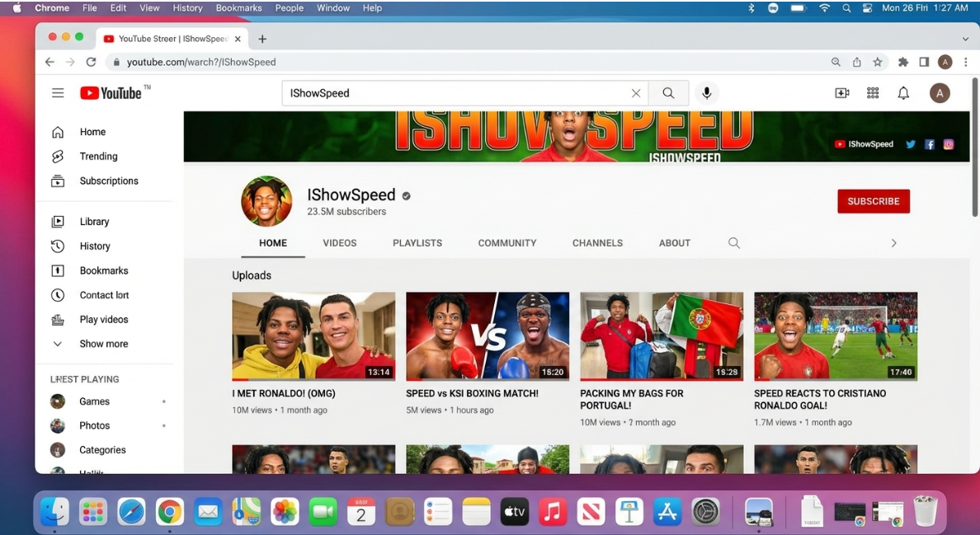980x535 pixels.
Task: Open the History menu in the menu bar
Action: (187, 8)
